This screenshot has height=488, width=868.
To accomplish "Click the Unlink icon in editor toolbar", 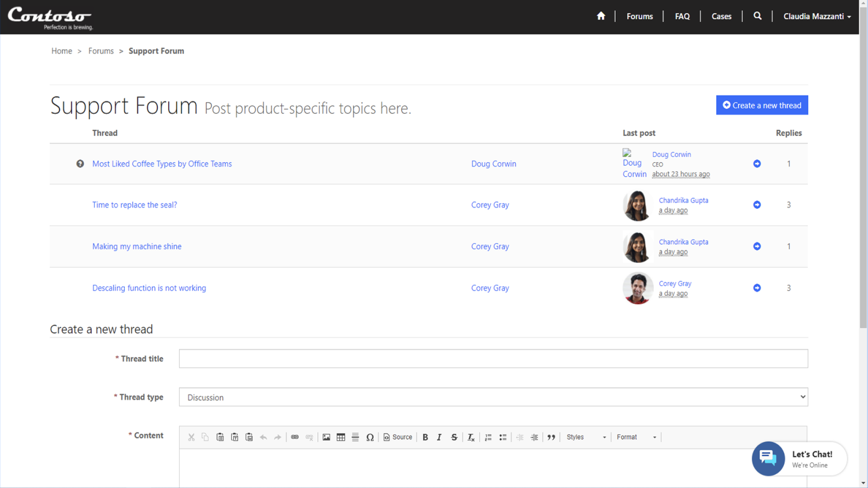I will click(x=309, y=437).
